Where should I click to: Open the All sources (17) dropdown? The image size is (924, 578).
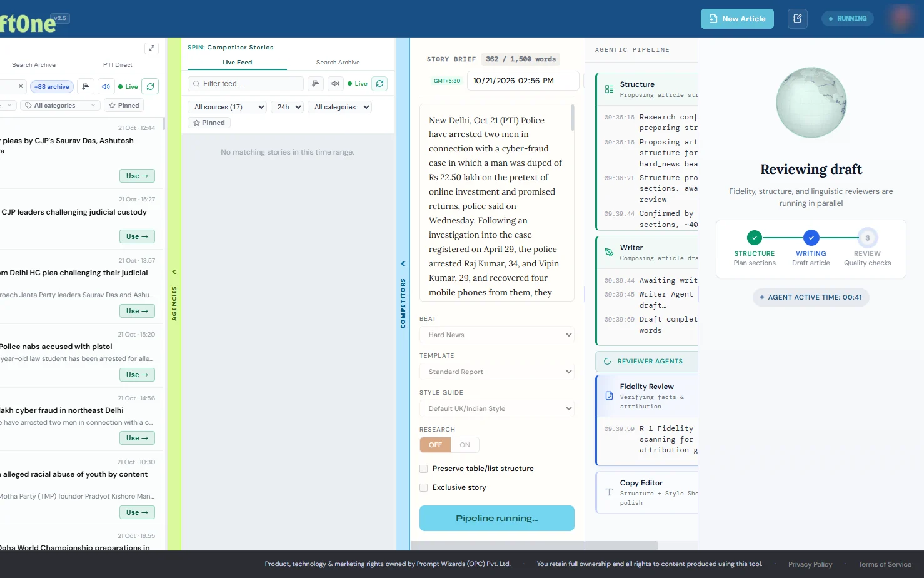[227, 107]
